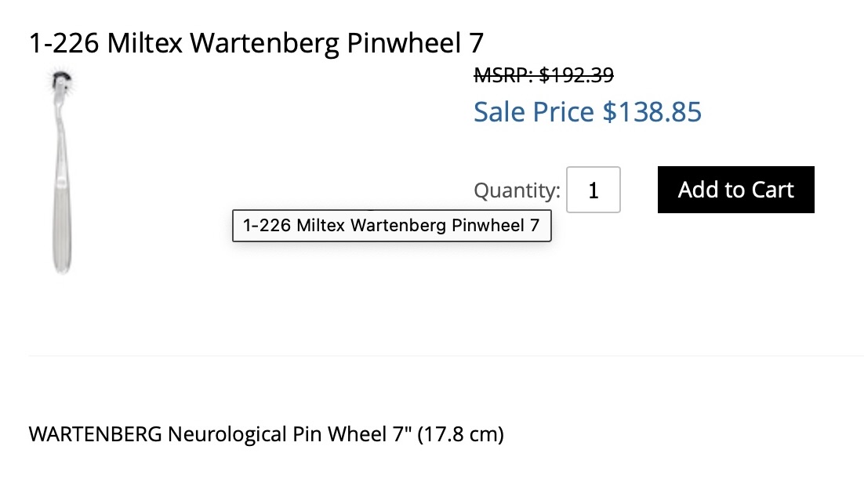Select the product title heading above the image

point(256,43)
